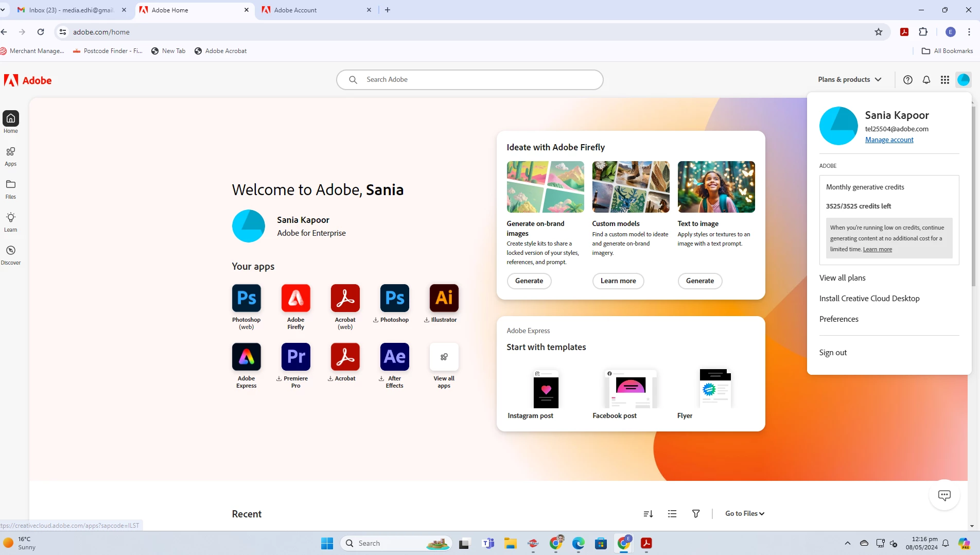
Task: Open Adobe Acrobat bookmark
Action: point(220,51)
